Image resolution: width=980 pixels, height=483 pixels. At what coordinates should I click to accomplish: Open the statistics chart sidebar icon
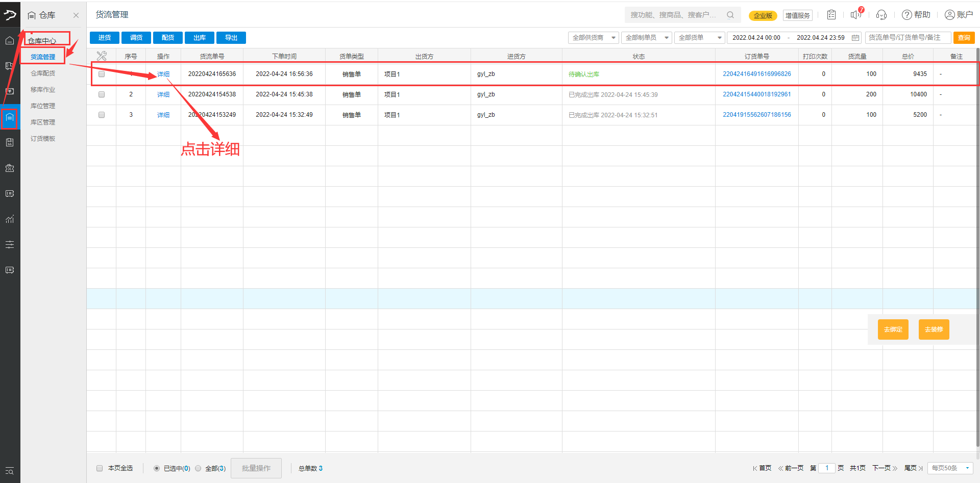(x=10, y=219)
